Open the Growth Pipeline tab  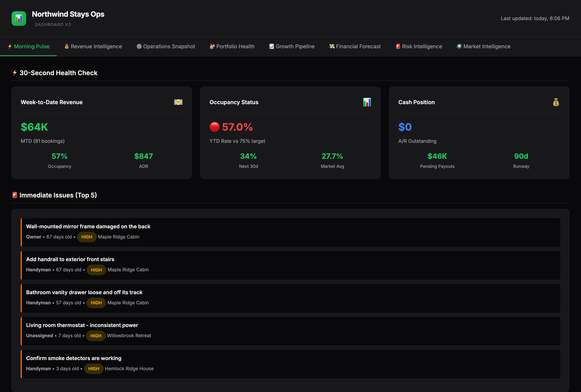coord(292,46)
